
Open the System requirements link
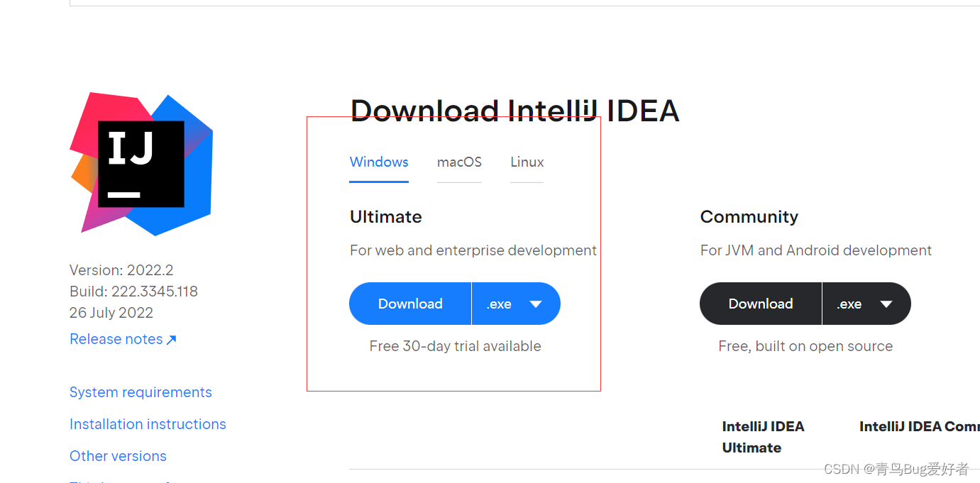[141, 392]
